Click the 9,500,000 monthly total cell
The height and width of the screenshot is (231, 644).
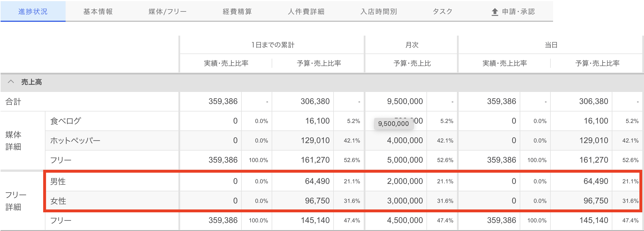(405, 101)
